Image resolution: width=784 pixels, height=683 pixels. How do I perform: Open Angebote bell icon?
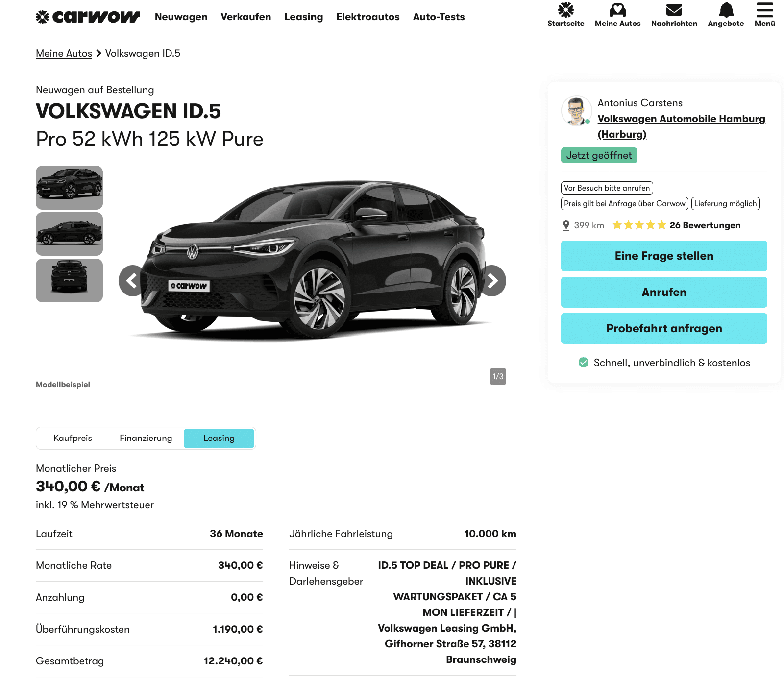(726, 10)
